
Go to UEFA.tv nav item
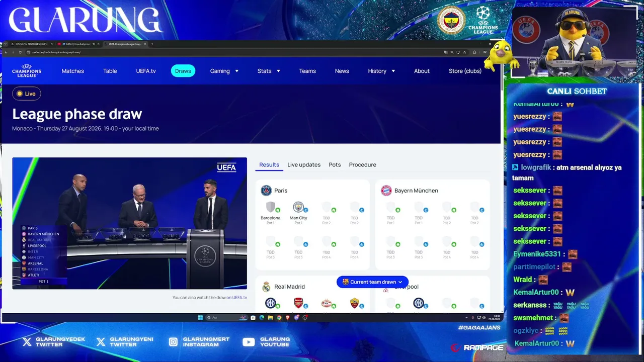click(146, 71)
